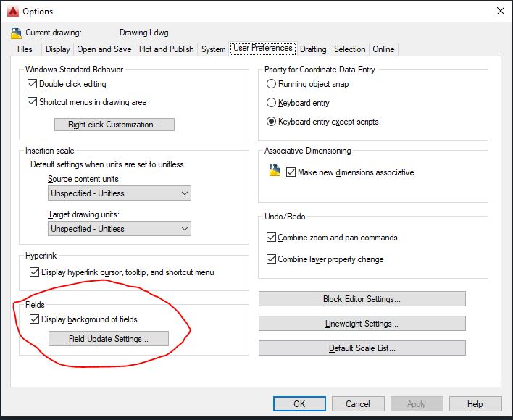Image resolution: width=513 pixels, height=420 pixels.
Task: Click drawing icon beside Make new dimensions associative
Action: pos(275,171)
